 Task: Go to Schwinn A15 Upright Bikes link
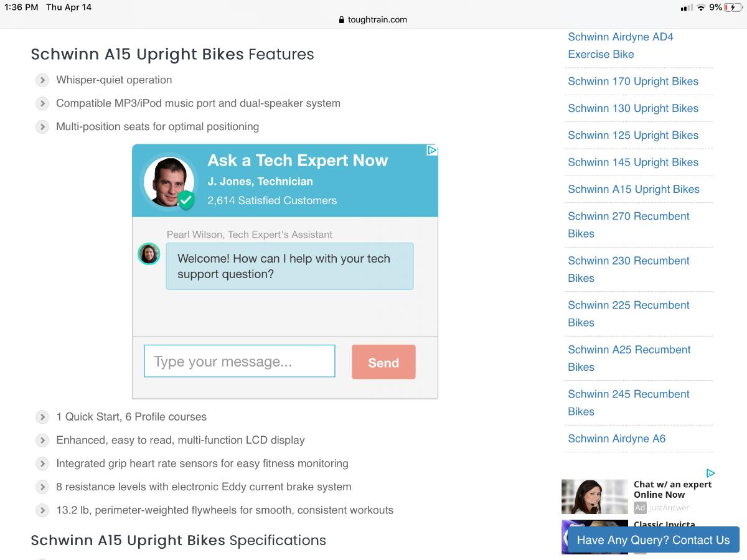(x=633, y=189)
